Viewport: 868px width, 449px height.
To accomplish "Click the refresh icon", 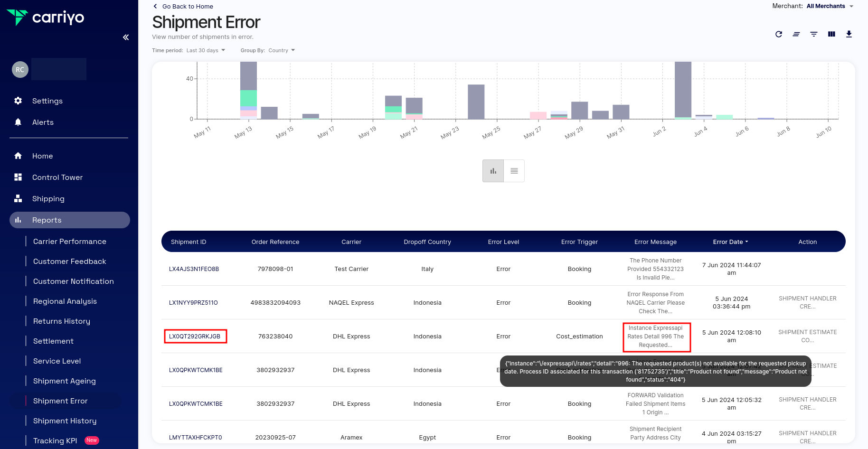I will point(779,34).
